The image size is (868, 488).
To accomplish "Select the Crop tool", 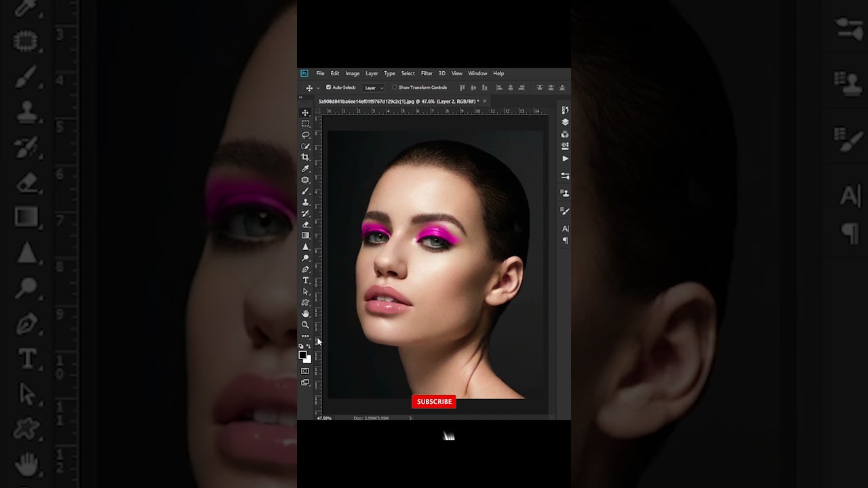I will pyautogui.click(x=305, y=157).
